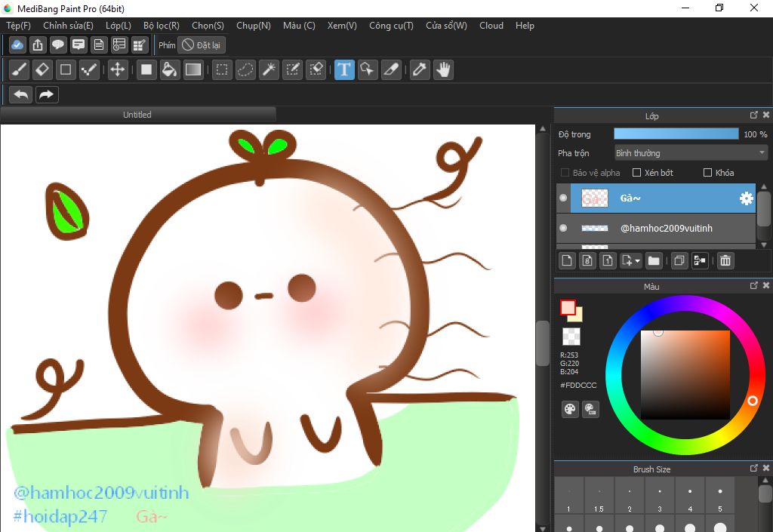Select the Dot tool icon
This screenshot has height=532, width=773.
point(89,69)
